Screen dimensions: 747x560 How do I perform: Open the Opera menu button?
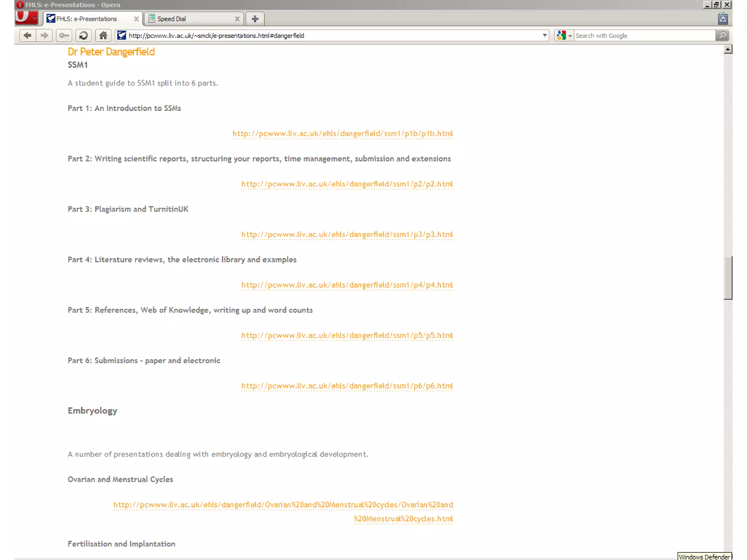click(27, 18)
